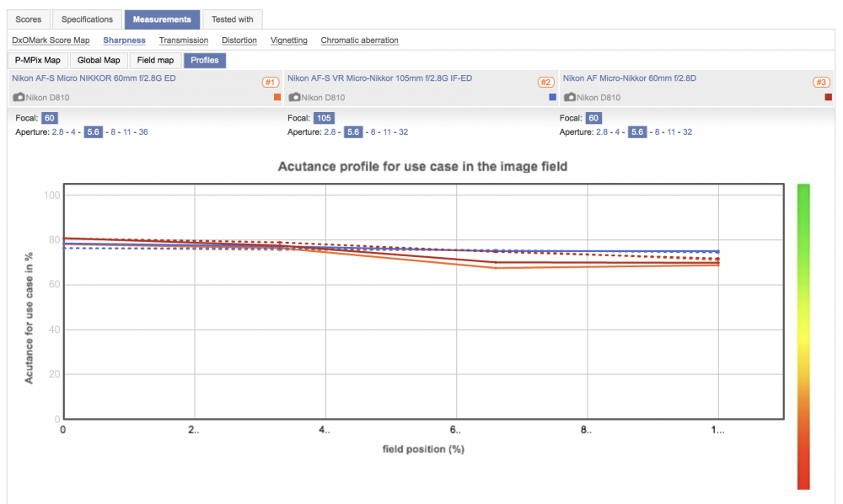This screenshot has height=504, width=843.
Task: Open the Scores tab
Action: (x=29, y=19)
